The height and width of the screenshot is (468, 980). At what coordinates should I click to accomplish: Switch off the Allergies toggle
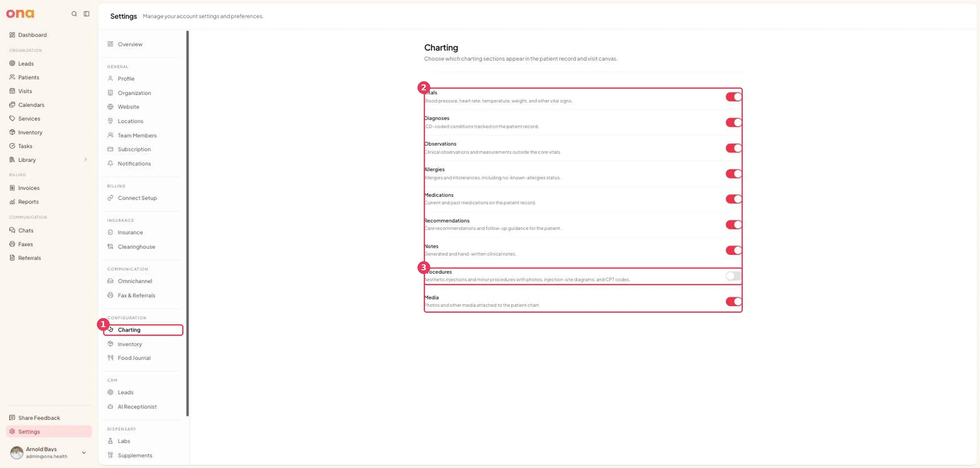coord(733,174)
